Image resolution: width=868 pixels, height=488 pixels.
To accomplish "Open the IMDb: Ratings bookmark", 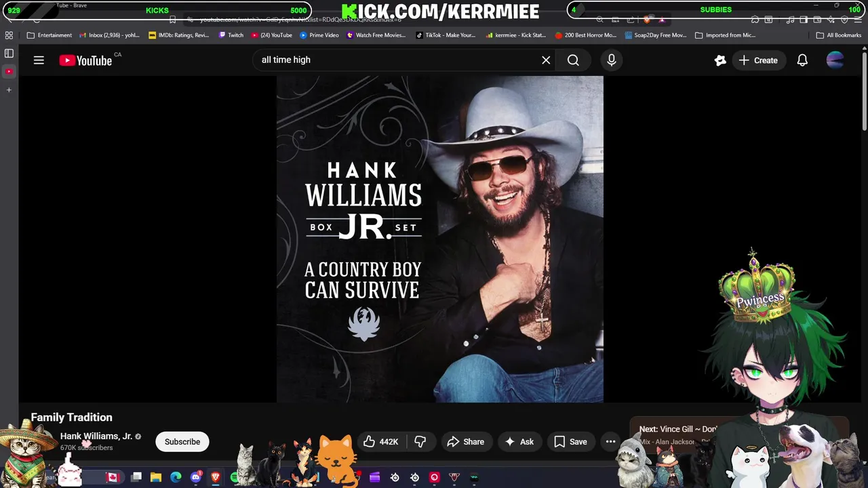I will (x=178, y=35).
